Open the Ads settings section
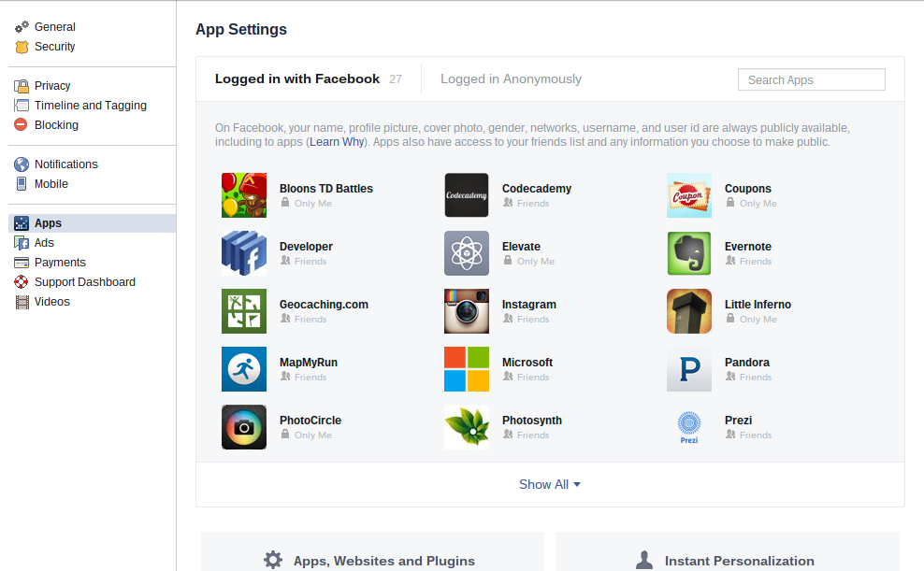 (x=44, y=243)
